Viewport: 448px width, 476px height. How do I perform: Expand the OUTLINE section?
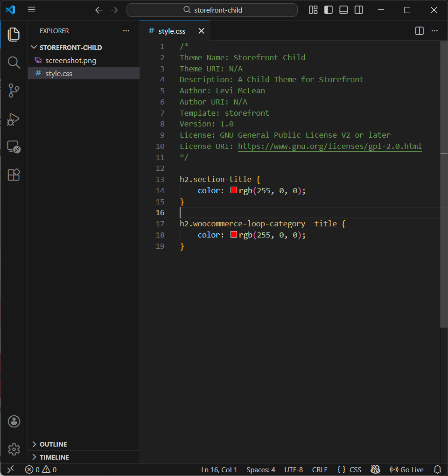point(53,444)
